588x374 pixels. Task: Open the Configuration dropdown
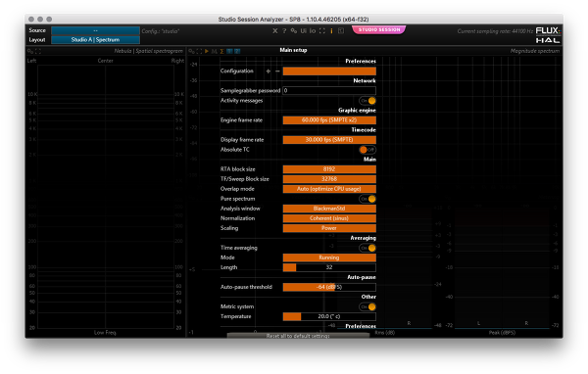(x=329, y=71)
